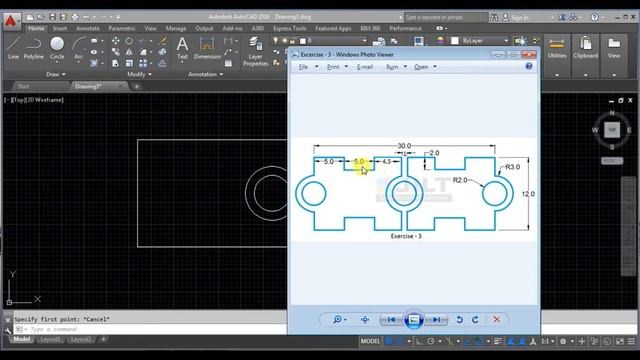Image resolution: width=640 pixels, height=360 pixels.
Task: Click the Help question mark in AutoCAD title bar
Action: [594, 17]
